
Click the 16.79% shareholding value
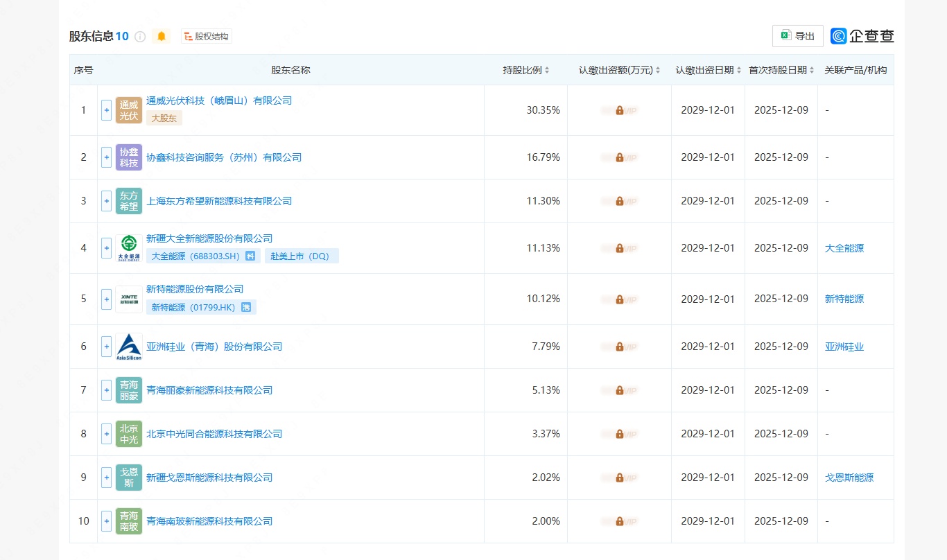[544, 157]
